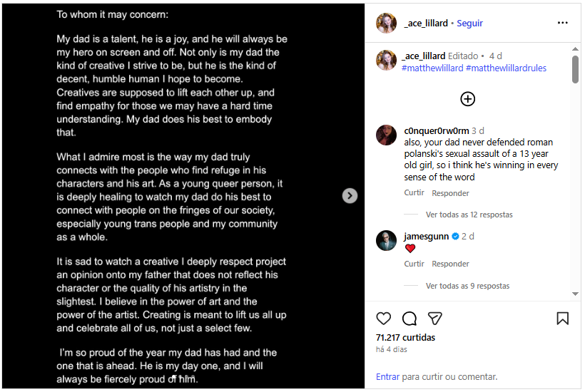
Task: Click the comments scrollbar thumb
Action: 575,69
